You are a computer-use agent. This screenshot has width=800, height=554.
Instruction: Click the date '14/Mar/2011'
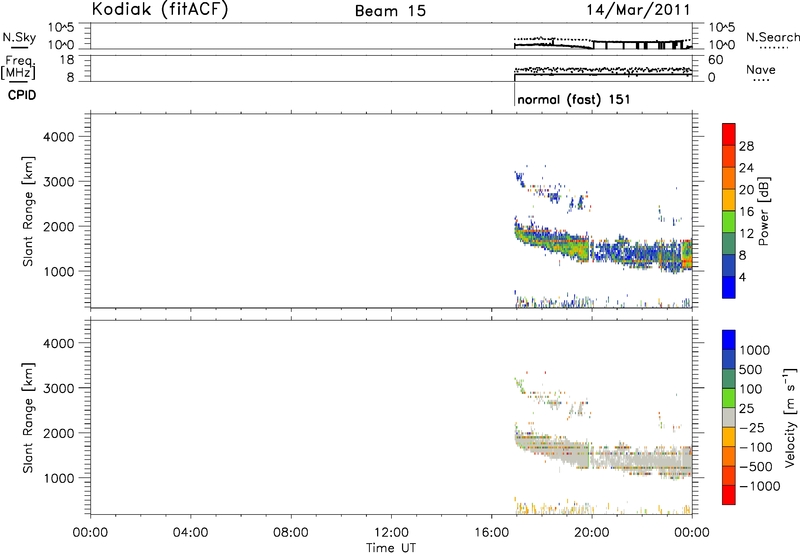[638, 10]
